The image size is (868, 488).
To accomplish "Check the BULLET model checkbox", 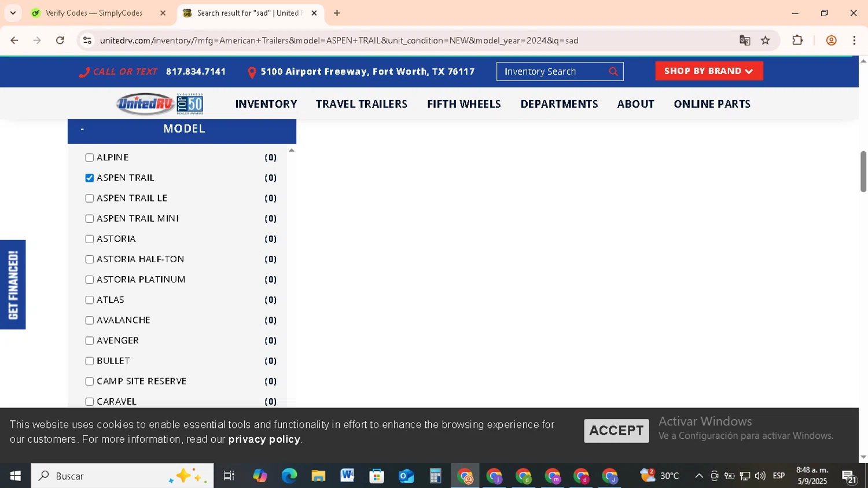I will tap(90, 361).
